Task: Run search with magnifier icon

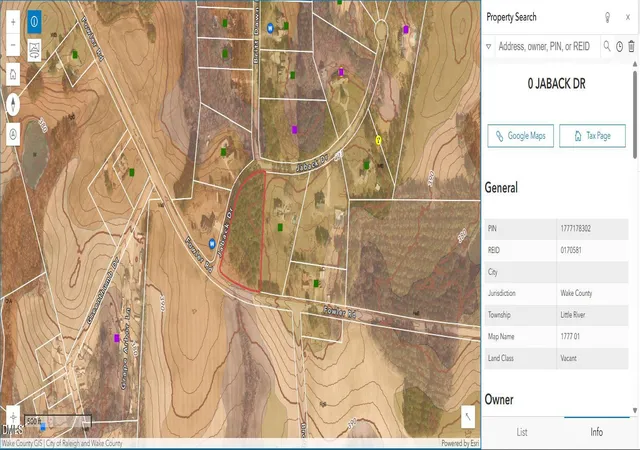Action: tap(607, 46)
